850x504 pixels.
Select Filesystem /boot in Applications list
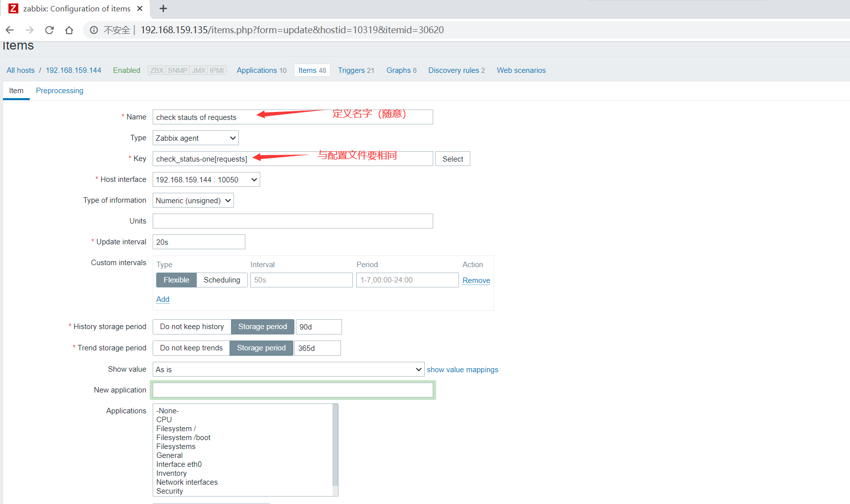coord(243,438)
